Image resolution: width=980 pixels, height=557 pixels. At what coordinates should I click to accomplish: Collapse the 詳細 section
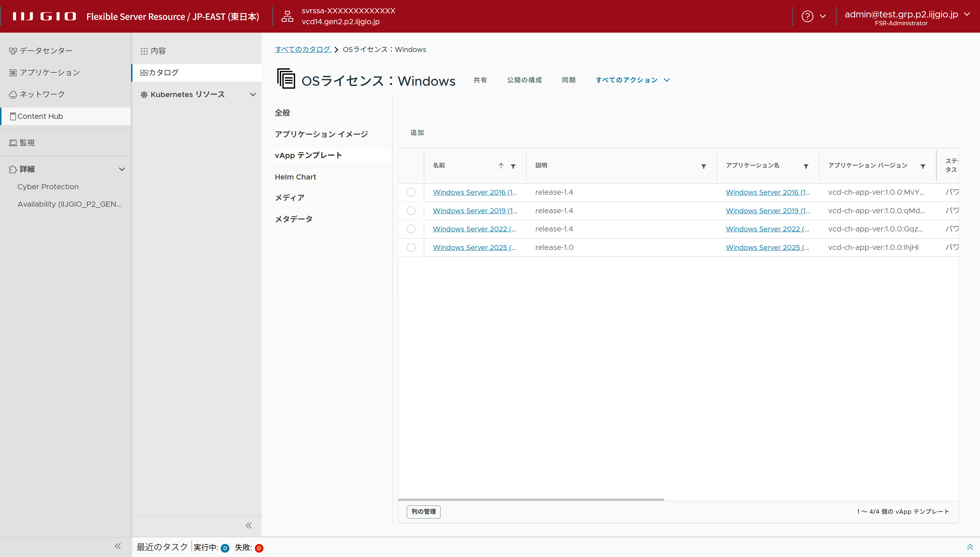(x=122, y=169)
